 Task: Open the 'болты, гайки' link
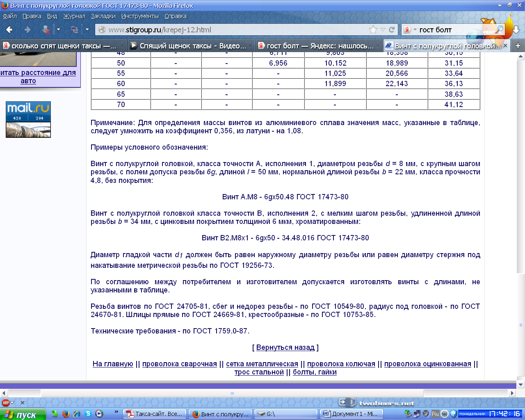click(315, 372)
